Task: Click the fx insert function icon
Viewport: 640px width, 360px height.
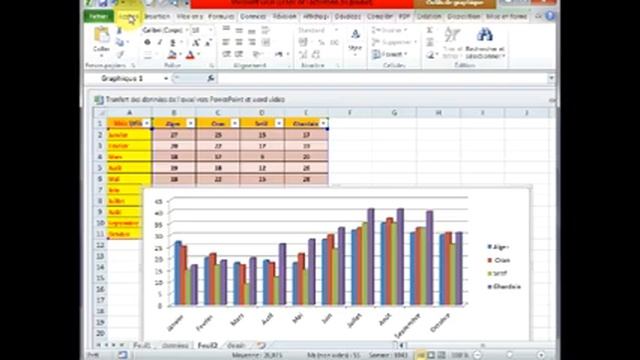Action: (211, 78)
